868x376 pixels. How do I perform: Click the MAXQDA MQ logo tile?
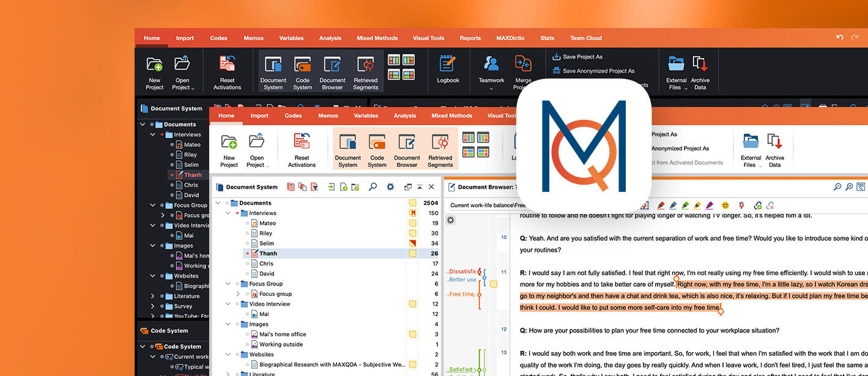click(x=584, y=146)
